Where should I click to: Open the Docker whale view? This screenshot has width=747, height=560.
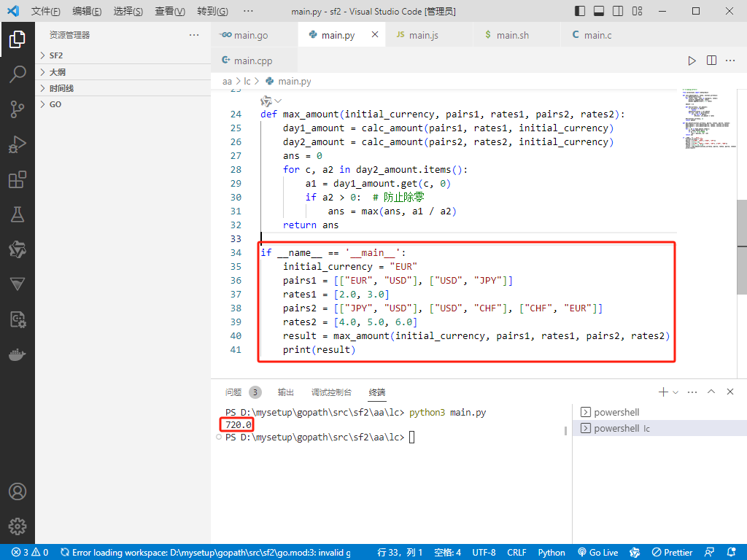click(x=18, y=355)
